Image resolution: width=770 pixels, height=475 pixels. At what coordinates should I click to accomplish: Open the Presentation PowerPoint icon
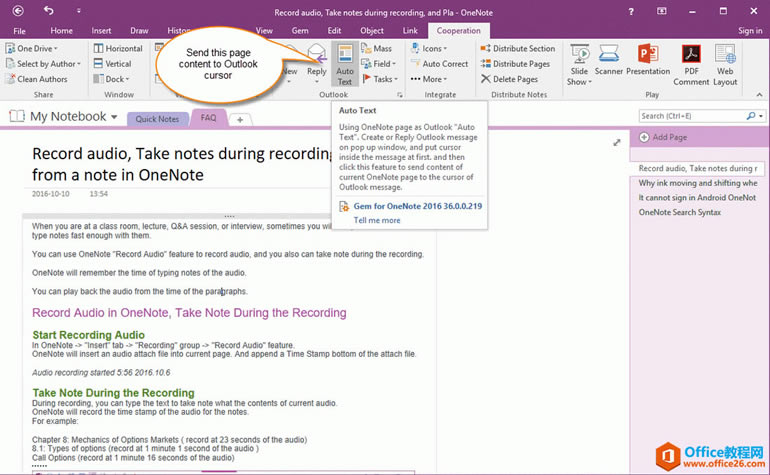click(x=648, y=60)
